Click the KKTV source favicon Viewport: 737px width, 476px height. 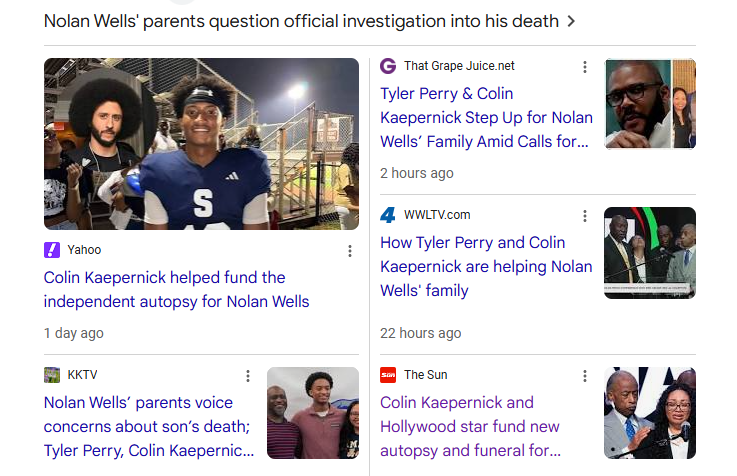pos(52,375)
